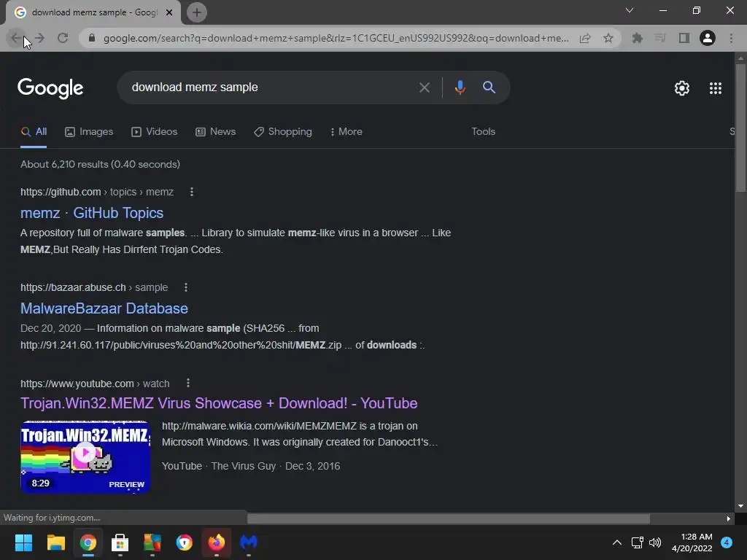Click the vertical page scrollbar thumb

click(x=740, y=128)
